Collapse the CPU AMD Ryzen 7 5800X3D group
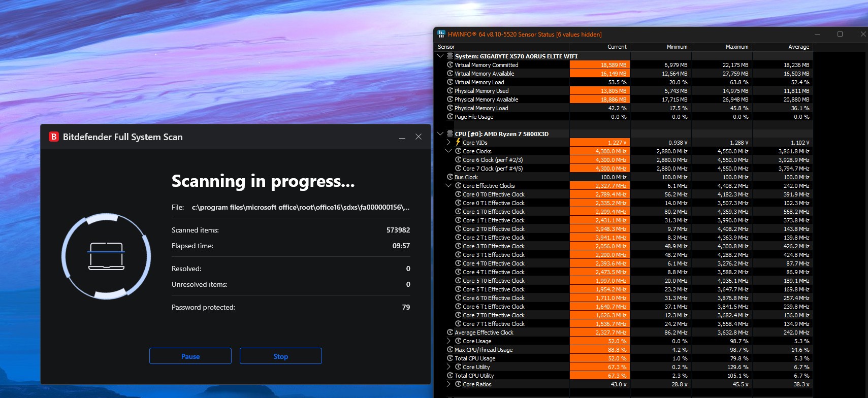This screenshot has width=868, height=398. (x=440, y=134)
